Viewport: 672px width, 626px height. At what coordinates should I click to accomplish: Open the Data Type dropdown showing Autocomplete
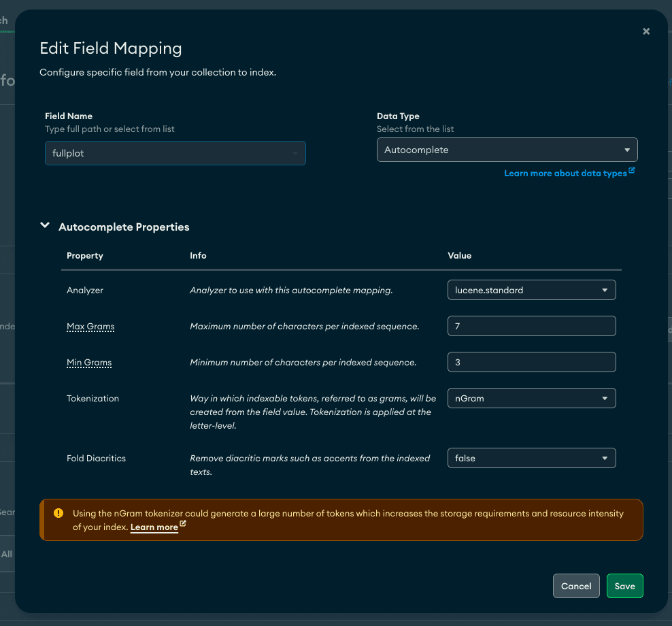[507, 150]
